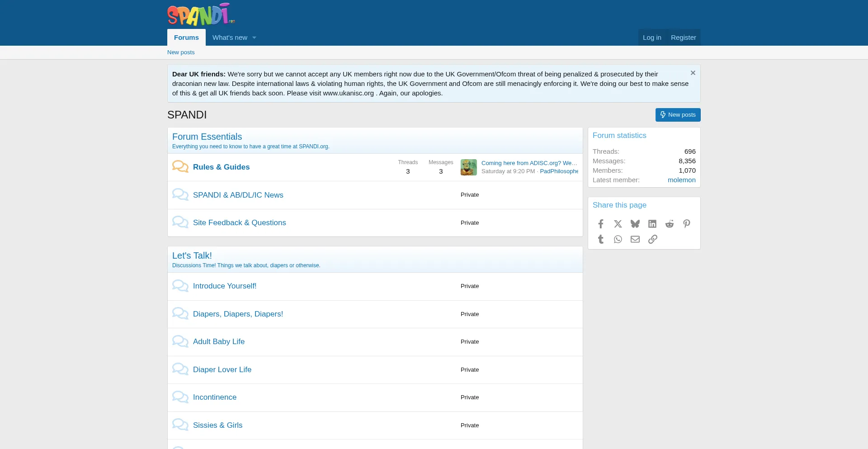868x449 pixels.
Task: Switch to the Forums tab
Action: [186, 38]
